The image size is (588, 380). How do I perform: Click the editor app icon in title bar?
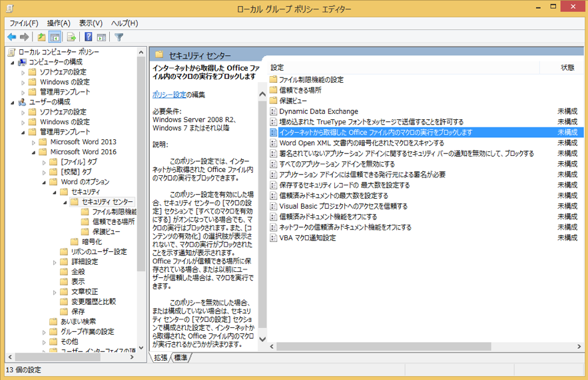click(x=10, y=8)
